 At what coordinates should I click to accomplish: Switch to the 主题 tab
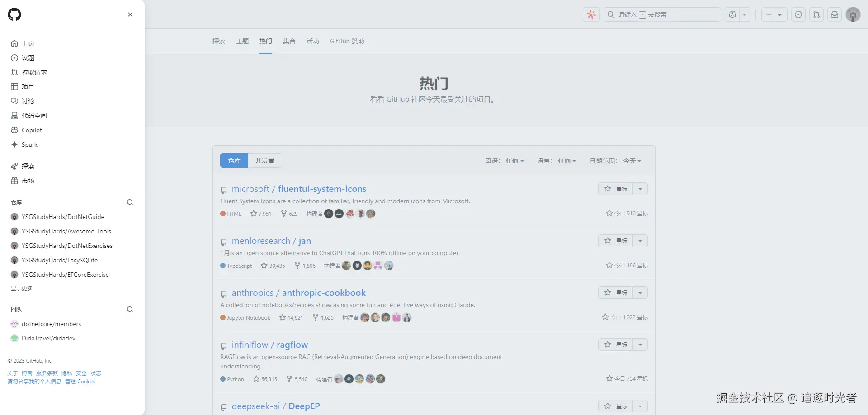[x=242, y=41]
